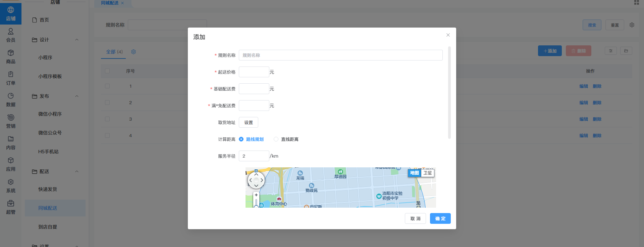The width and height of the screenshot is (644, 247).
Task: Click the 设置 button for 取货地址
Action: pyautogui.click(x=249, y=122)
